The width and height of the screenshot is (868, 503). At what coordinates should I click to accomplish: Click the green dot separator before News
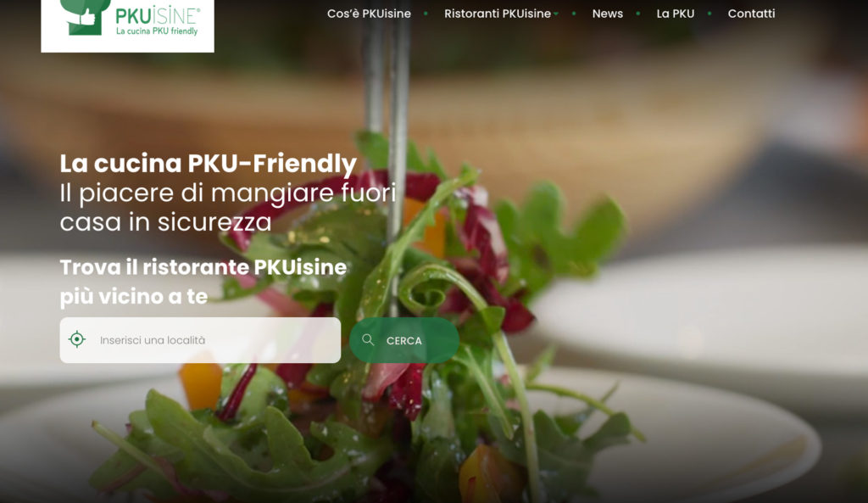[x=574, y=14]
